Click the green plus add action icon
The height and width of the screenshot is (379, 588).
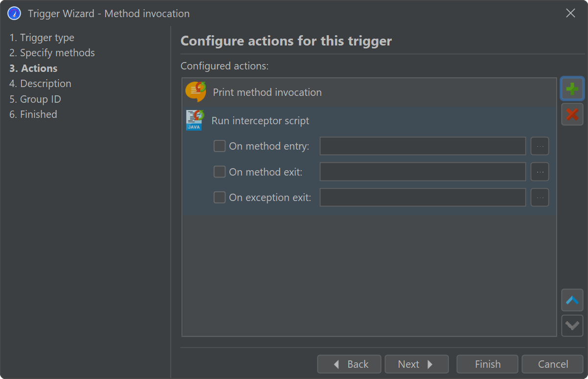[x=572, y=89]
